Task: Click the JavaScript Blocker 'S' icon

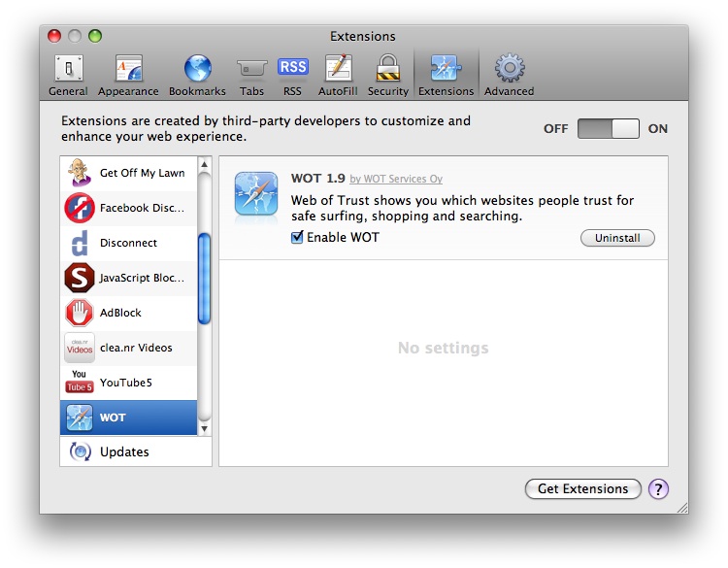Action: (80, 278)
